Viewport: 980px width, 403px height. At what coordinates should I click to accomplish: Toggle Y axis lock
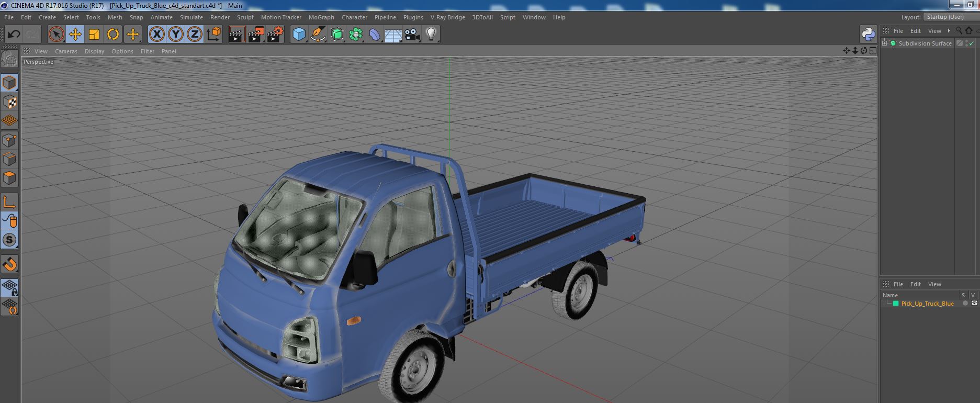point(176,35)
